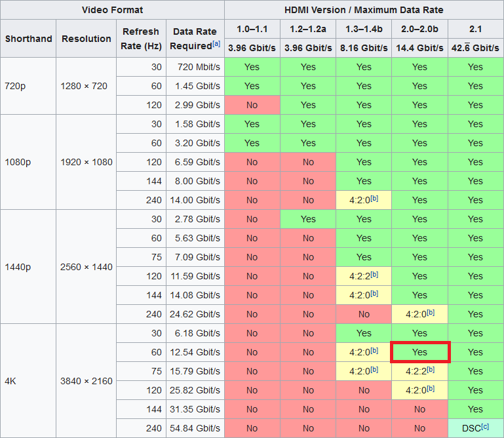This screenshot has width=504, height=438.
Task: Click the 15.79 Gbit/s data rate
Action: point(195,371)
